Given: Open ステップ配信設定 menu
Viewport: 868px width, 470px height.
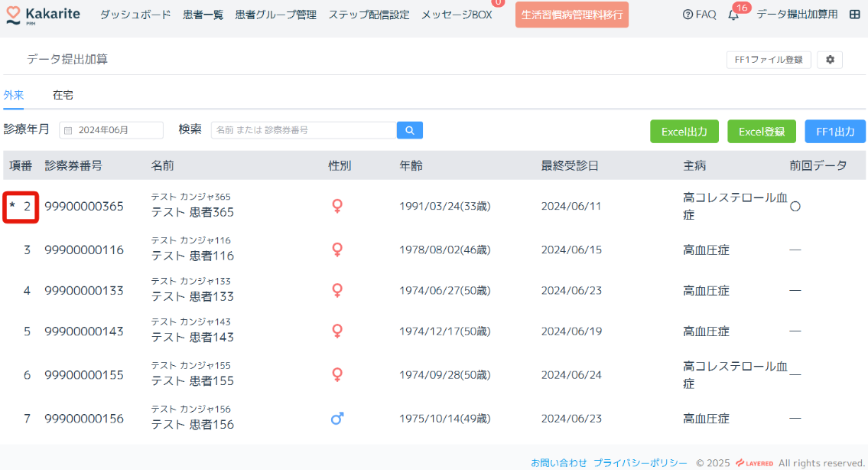Looking at the screenshot, I should point(369,15).
